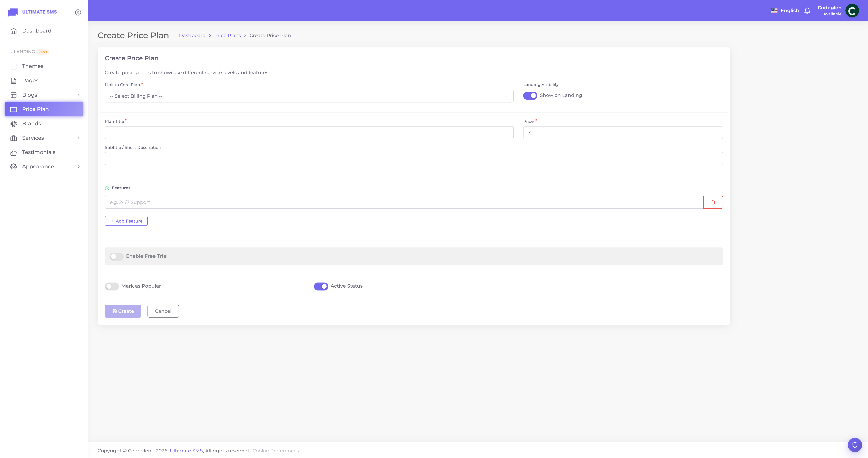
Task: Toggle the Mark as Popular switch
Action: (112, 286)
